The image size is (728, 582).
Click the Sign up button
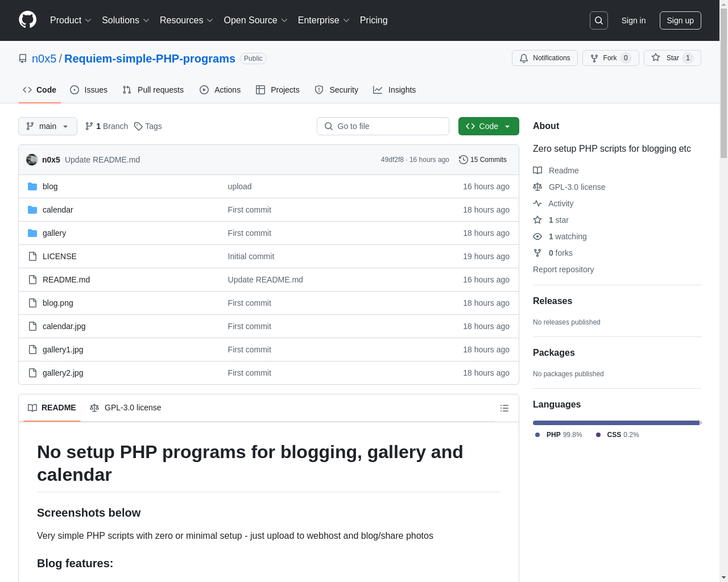click(680, 20)
